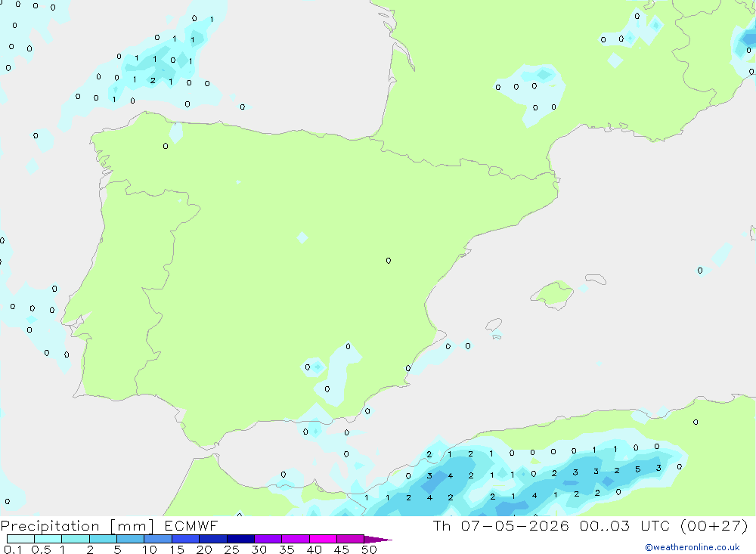
Task: Click the 0.1–0.5 mm palest cyan legend swatch
Action: tap(20, 539)
